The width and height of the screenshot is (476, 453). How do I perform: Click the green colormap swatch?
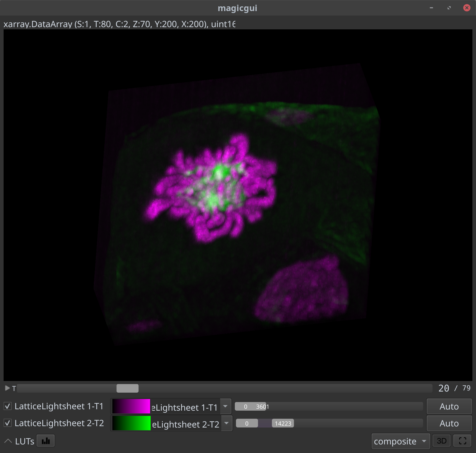[x=131, y=423]
